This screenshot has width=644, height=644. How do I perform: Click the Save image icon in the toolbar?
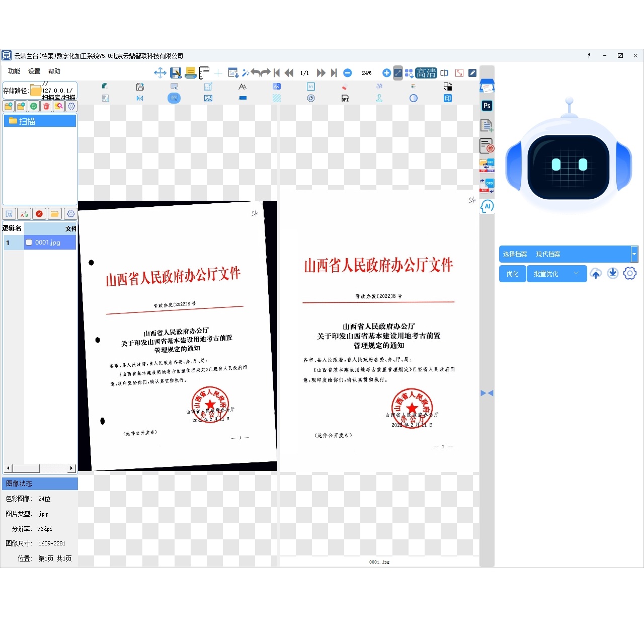tap(176, 73)
